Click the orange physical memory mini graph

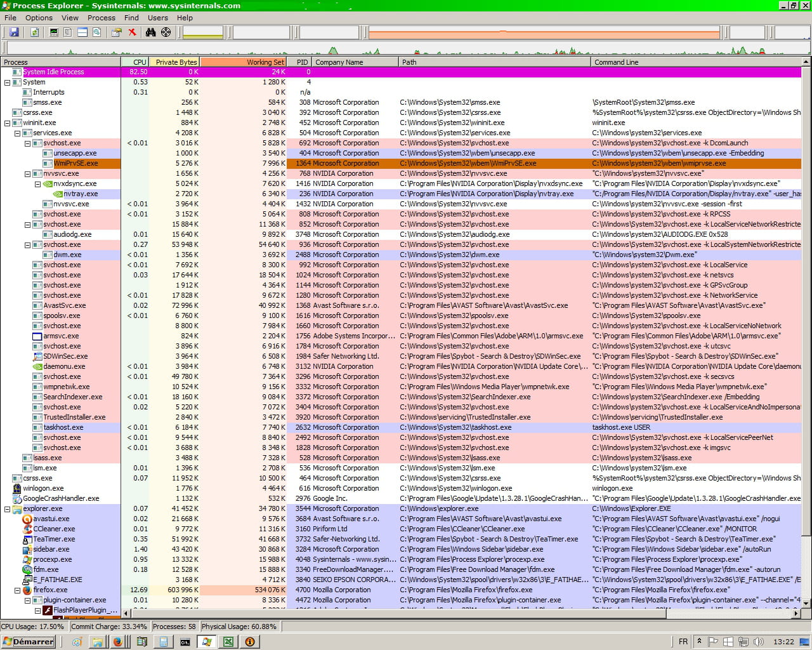tap(544, 32)
